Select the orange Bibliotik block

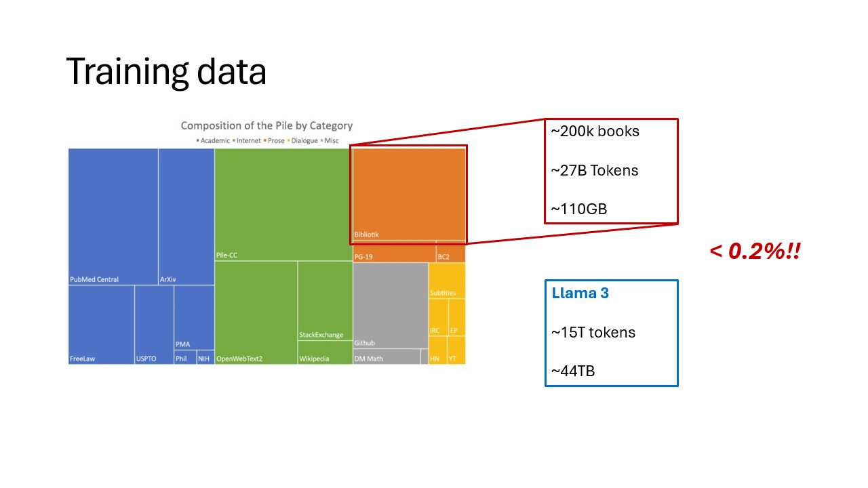click(x=409, y=194)
